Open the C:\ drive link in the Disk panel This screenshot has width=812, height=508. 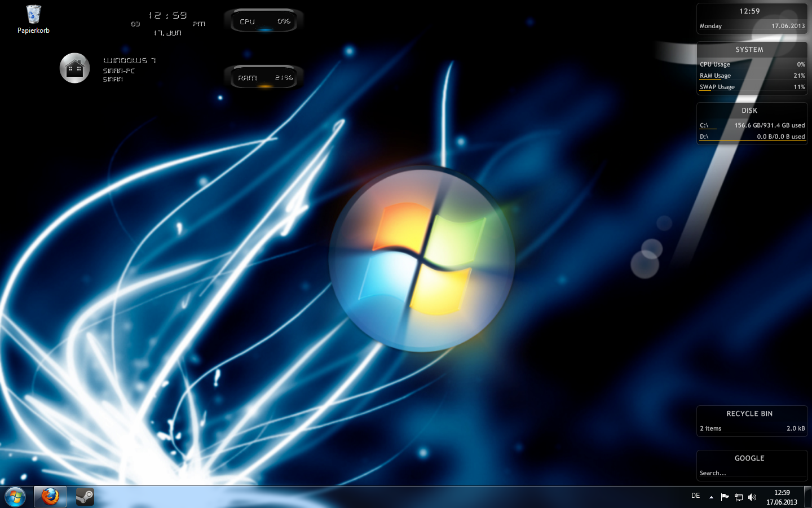(x=704, y=125)
